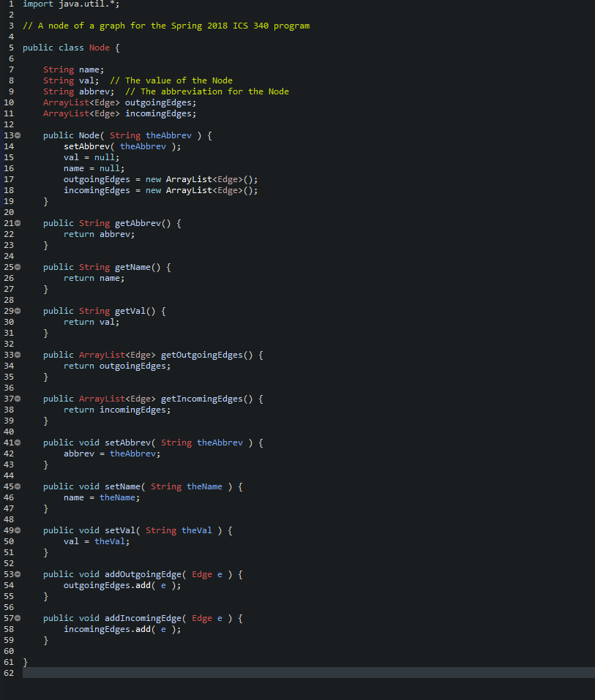This screenshot has height=700, width=595.
Task: Collapse addIncomingEdge fold marker on line 57
Action: click(x=18, y=618)
